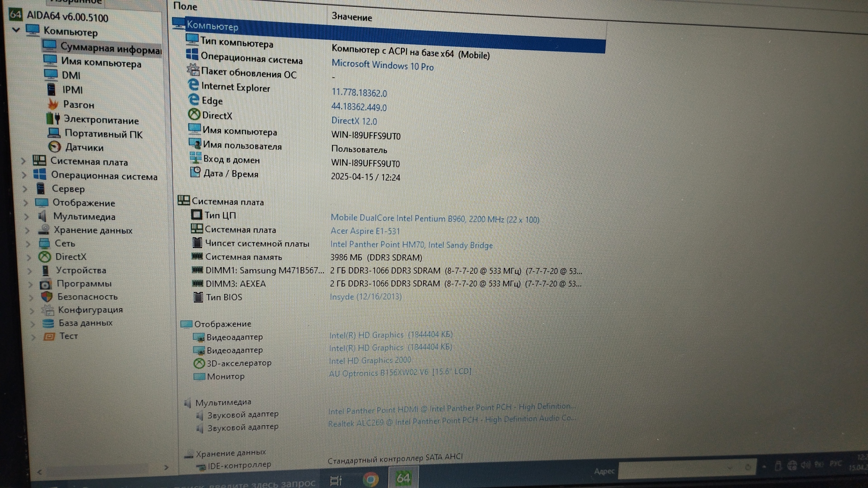Open Chrome from the taskbar

tap(371, 479)
